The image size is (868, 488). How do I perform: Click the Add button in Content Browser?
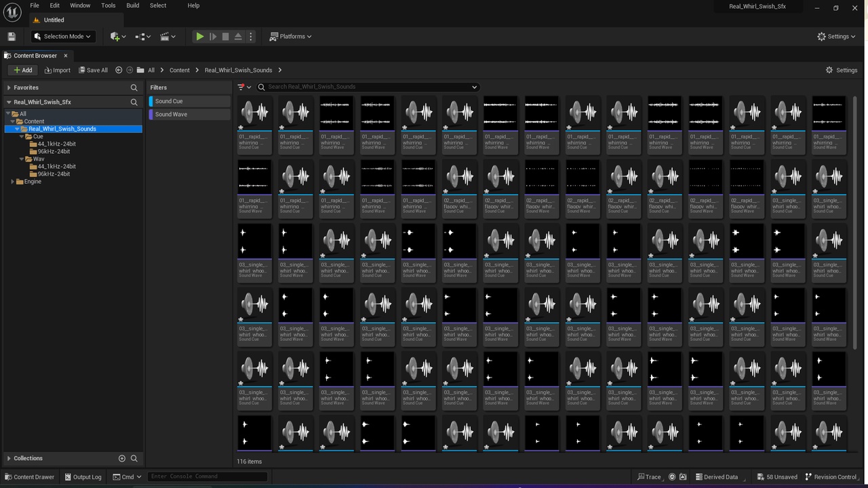(x=22, y=70)
